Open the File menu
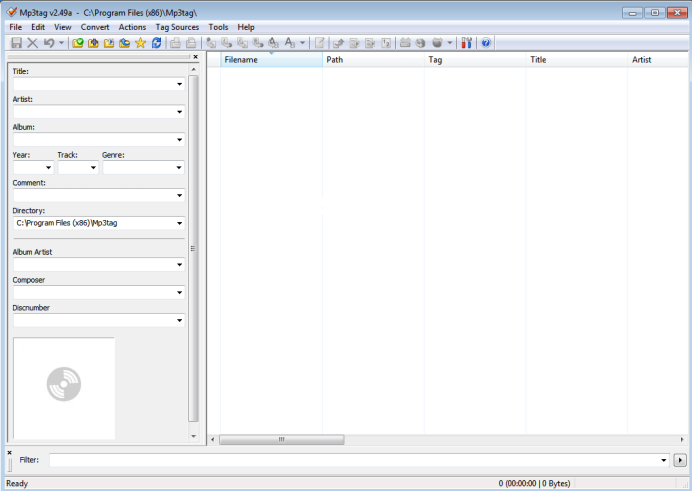The image size is (692, 491). [15, 27]
